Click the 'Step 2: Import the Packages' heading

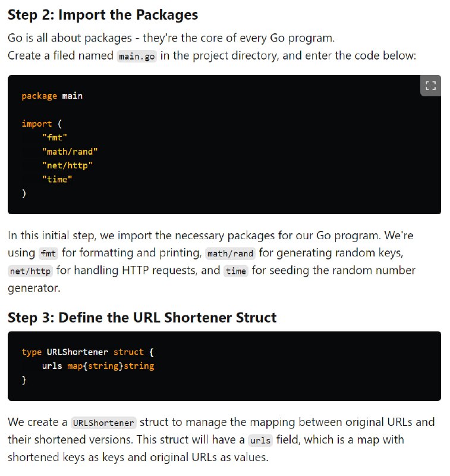click(x=103, y=15)
